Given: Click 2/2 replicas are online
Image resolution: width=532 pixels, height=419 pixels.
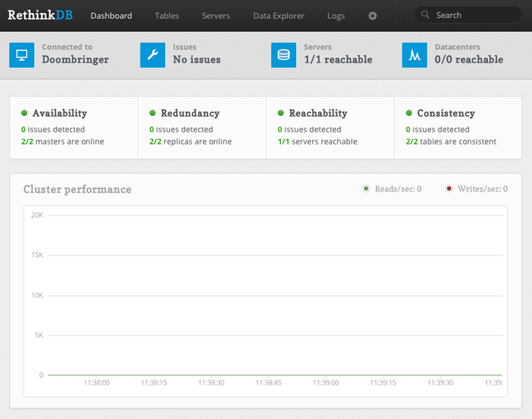Looking at the screenshot, I should pos(190,141).
